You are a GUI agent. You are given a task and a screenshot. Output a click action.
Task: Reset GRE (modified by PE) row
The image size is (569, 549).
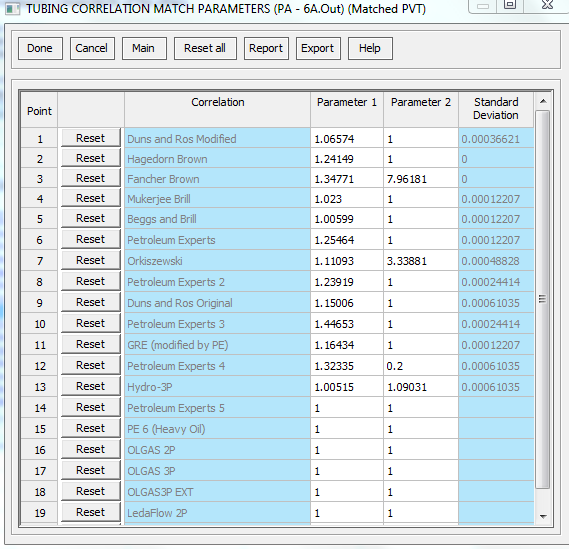point(91,344)
